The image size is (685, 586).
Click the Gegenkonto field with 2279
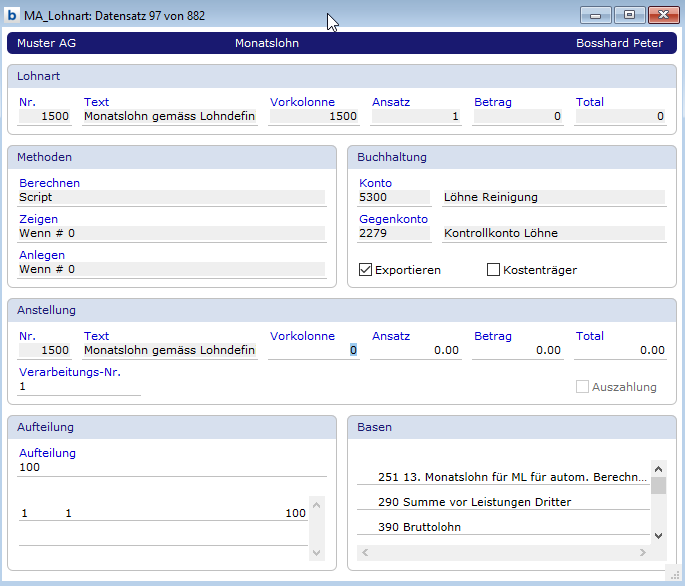(394, 234)
